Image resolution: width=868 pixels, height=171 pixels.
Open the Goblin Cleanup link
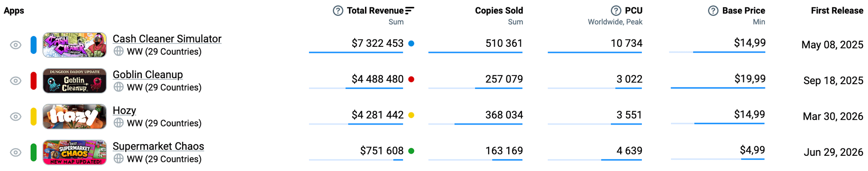(148, 75)
